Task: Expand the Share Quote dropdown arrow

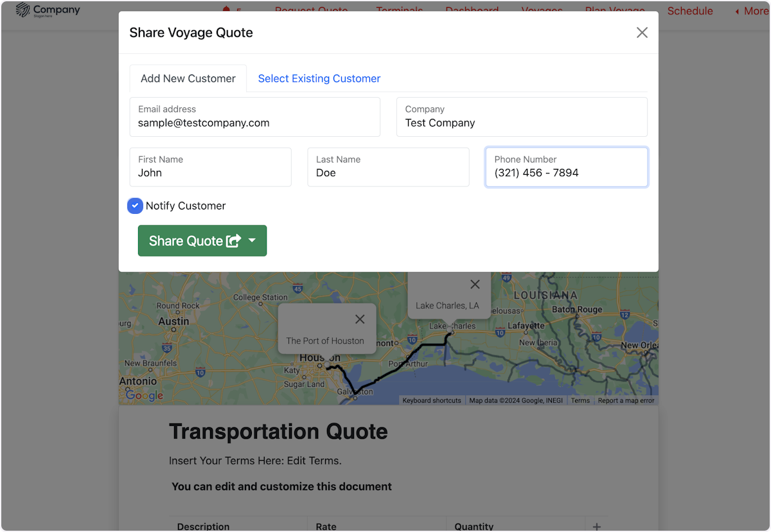Action: [x=252, y=241]
